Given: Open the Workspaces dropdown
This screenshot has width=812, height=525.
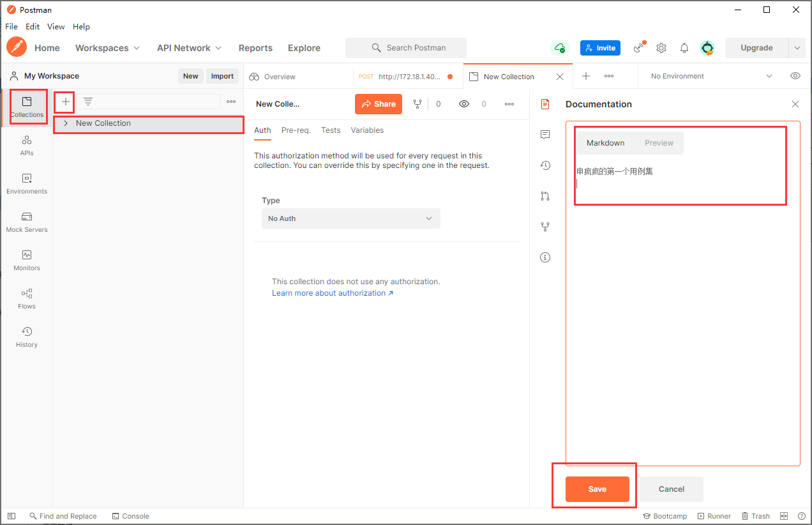Looking at the screenshot, I should point(107,48).
